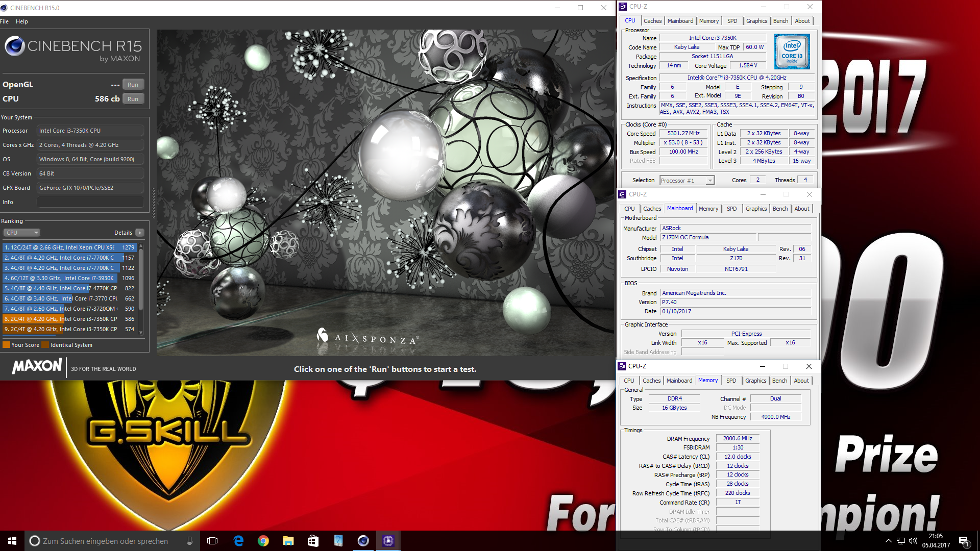Screen dimensions: 980x551
Task: Click CPU-Z icon in top window title bar
Action: click(x=623, y=7)
